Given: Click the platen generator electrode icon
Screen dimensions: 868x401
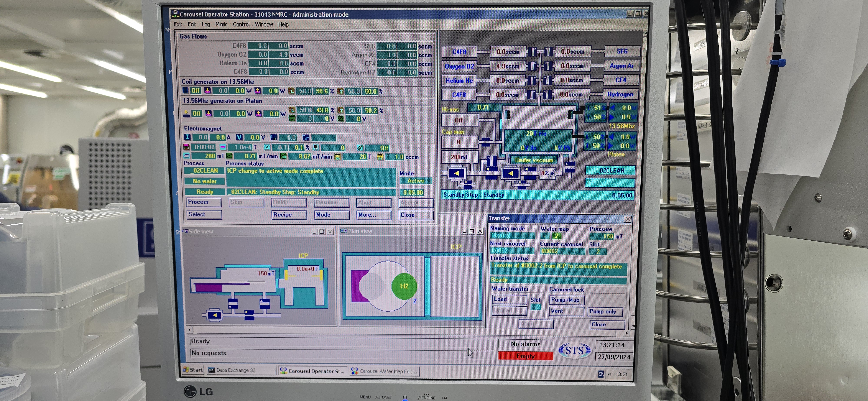Looking at the screenshot, I should click(x=186, y=113).
